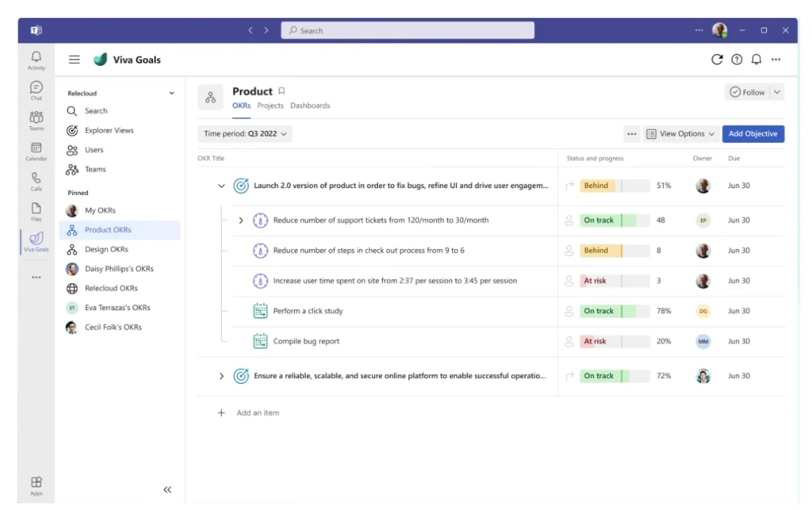
Task: Open Users in sidebar
Action: coord(120,150)
